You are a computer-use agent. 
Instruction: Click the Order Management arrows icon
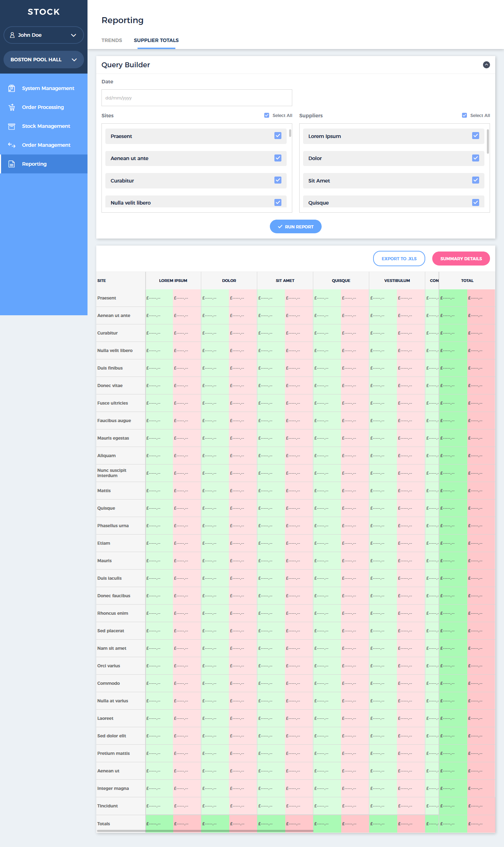(12, 145)
